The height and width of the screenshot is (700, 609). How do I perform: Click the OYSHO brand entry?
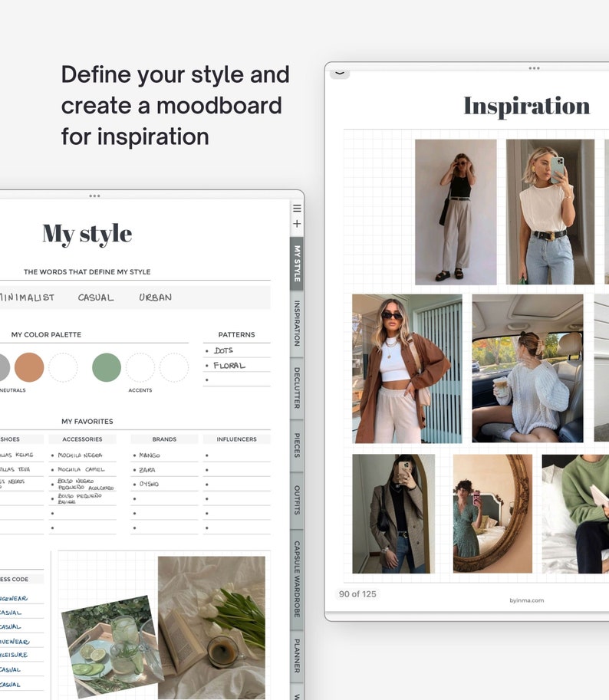149,484
